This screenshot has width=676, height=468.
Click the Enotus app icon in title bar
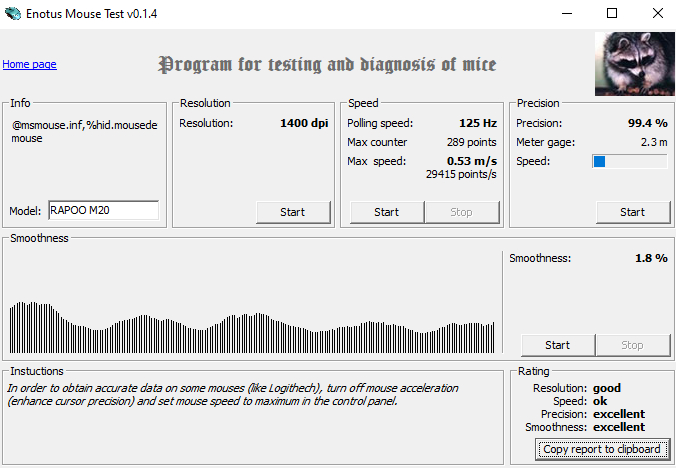click(12, 13)
